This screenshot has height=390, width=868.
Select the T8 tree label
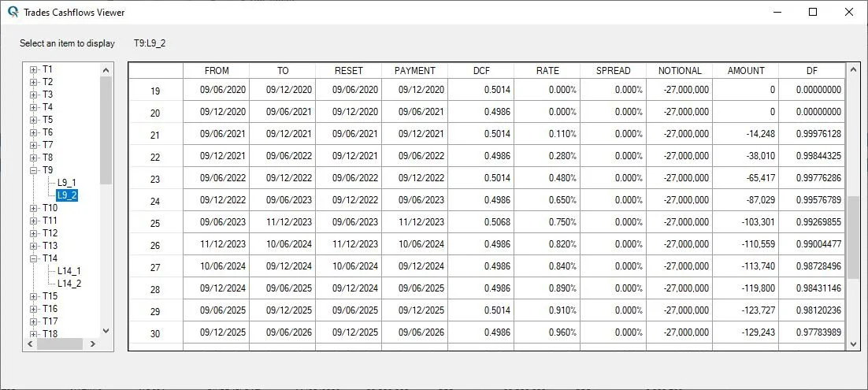tap(47, 158)
